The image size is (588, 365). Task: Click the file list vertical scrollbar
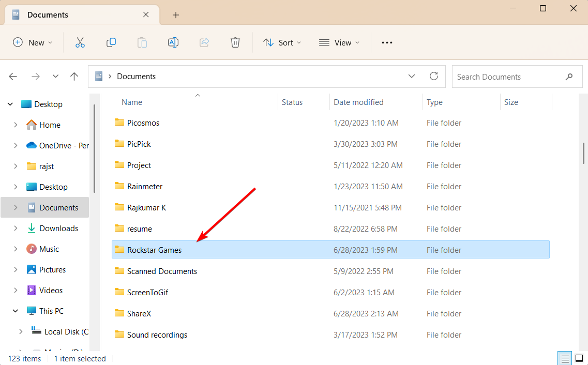tap(583, 153)
